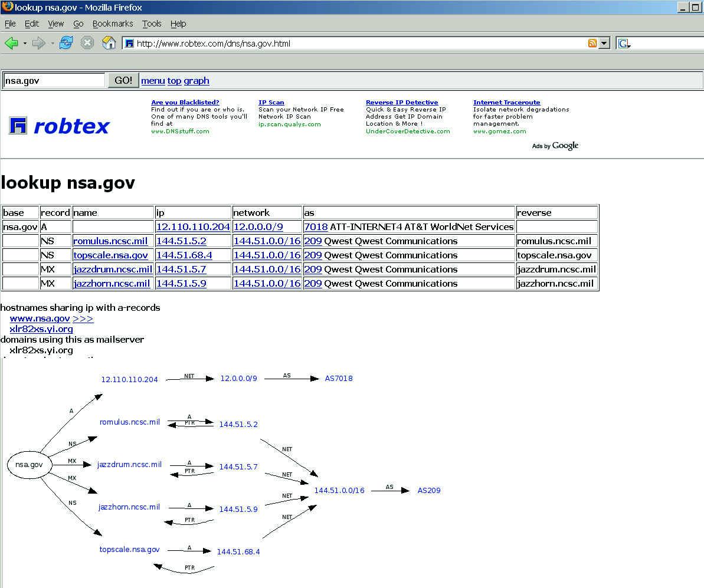Click the Stop loading icon
This screenshot has width=704, height=588.
[x=87, y=43]
